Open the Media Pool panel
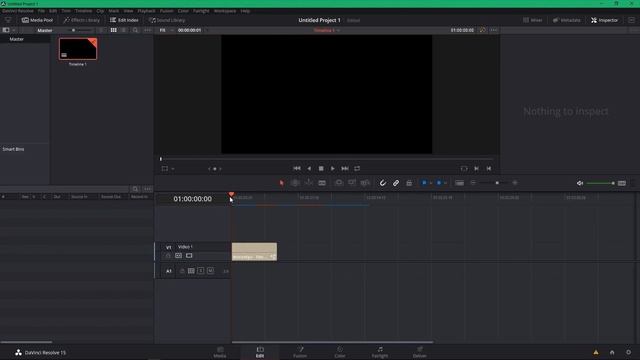 (37, 20)
